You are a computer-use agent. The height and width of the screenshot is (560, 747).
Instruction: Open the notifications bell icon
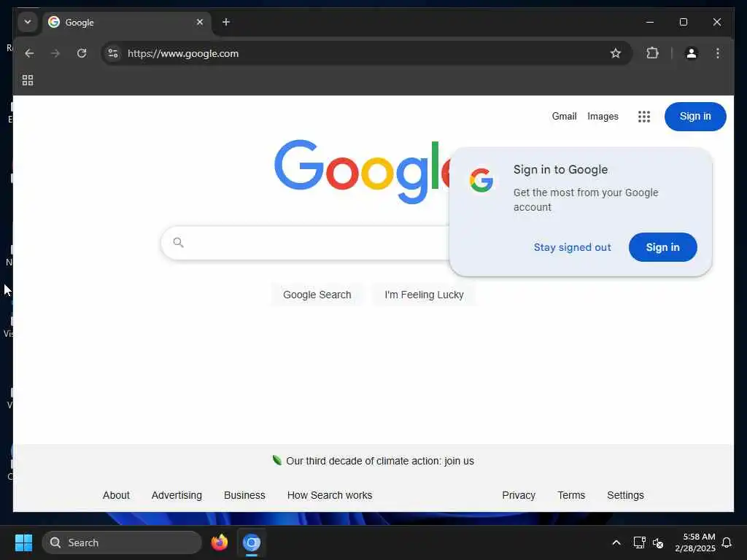click(x=727, y=542)
